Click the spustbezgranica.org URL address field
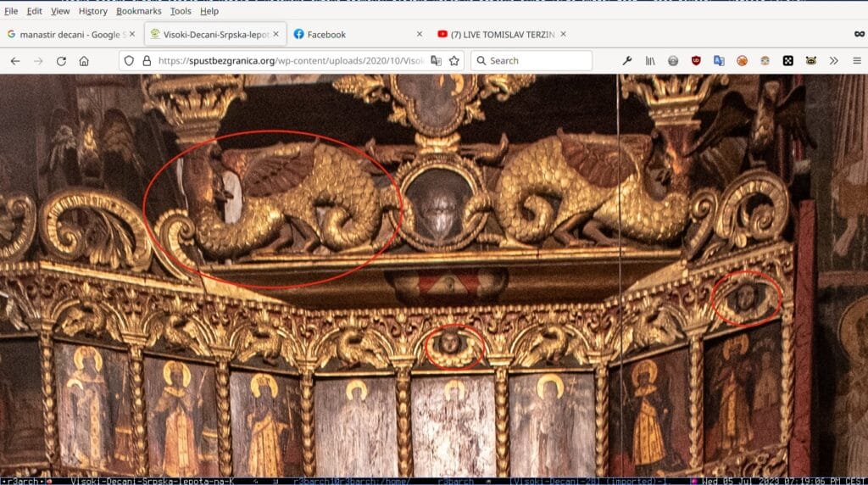This screenshot has height=485, width=868. (x=291, y=61)
